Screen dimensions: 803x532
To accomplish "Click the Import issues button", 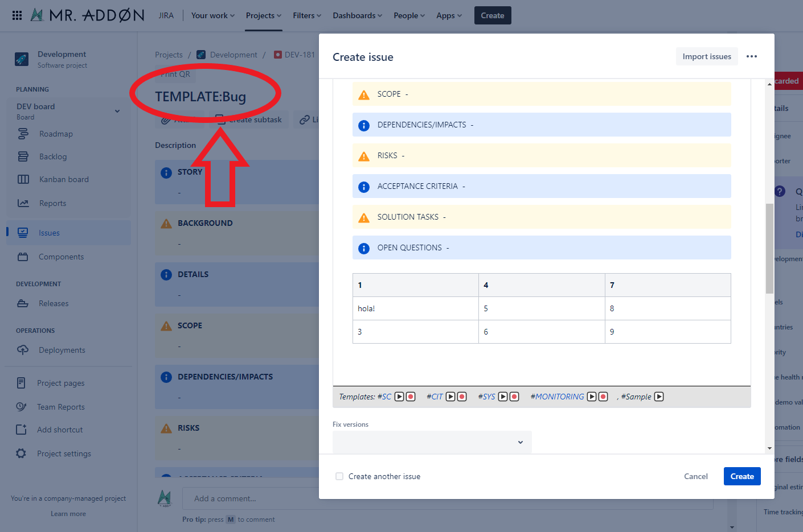I will 706,56.
